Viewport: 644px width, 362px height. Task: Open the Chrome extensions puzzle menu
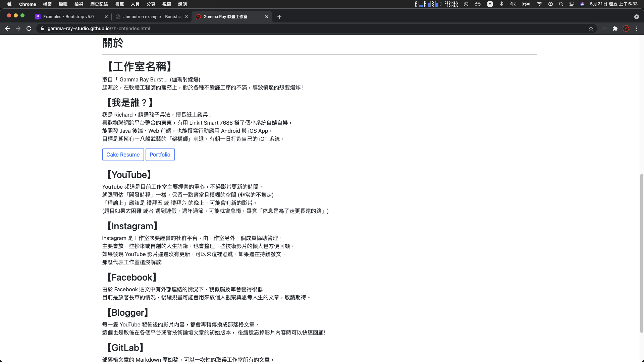[615, 28]
